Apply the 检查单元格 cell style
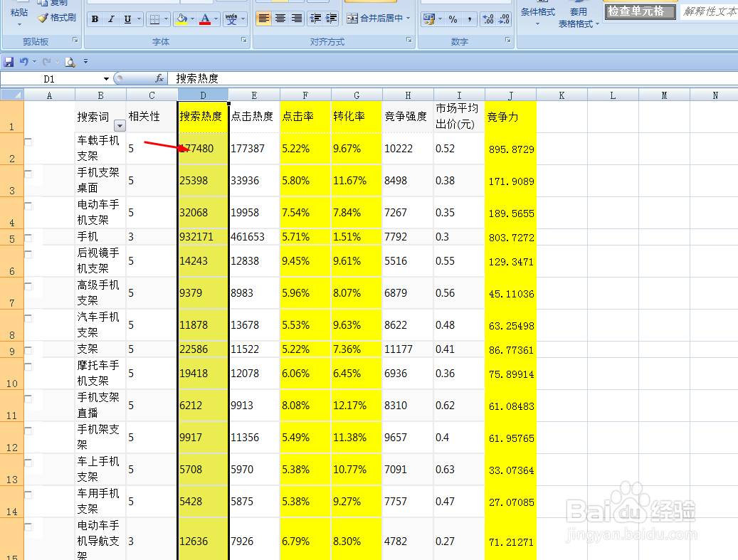Screen dimensions: 738x560 coord(639,11)
